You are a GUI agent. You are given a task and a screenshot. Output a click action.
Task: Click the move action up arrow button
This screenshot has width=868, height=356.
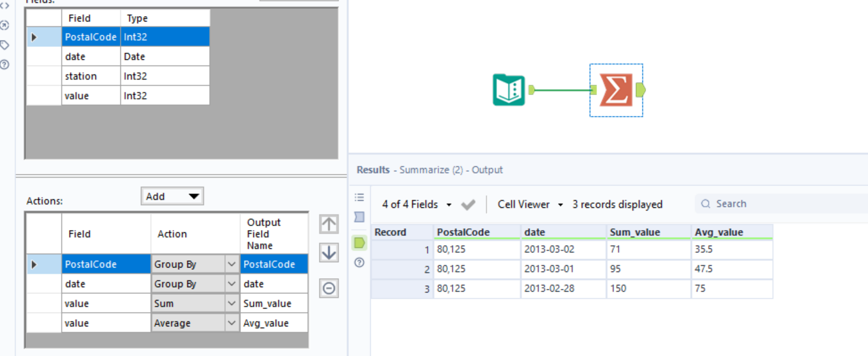click(329, 224)
